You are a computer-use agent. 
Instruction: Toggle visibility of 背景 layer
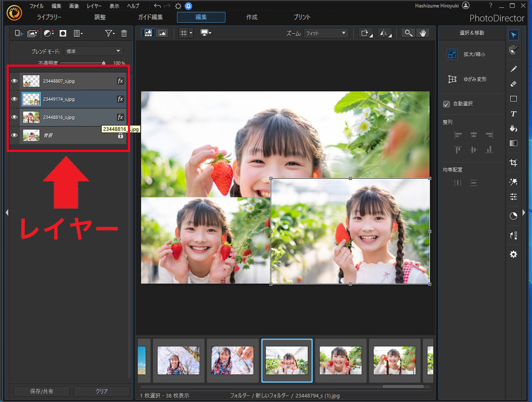point(14,135)
